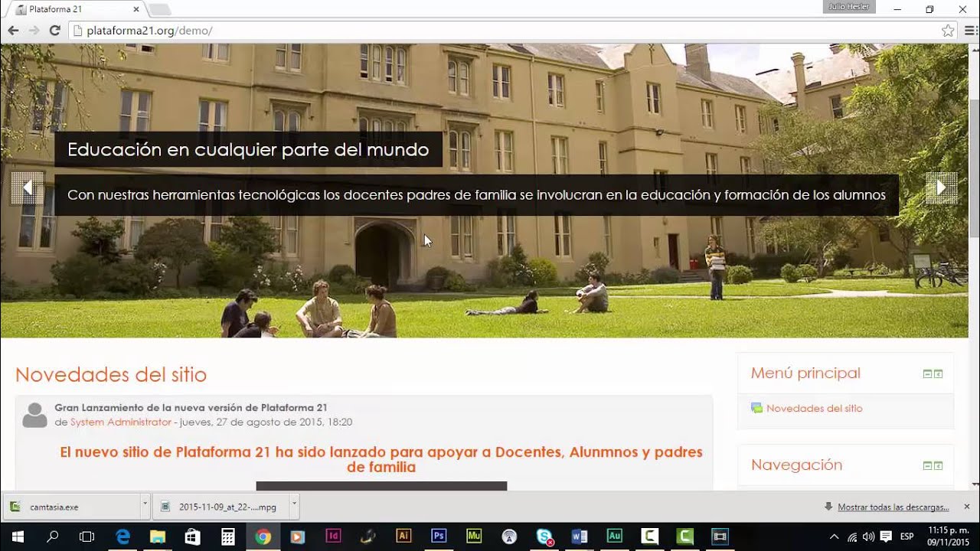Advance slideshow with right arrow
The image size is (980, 551).
click(942, 187)
